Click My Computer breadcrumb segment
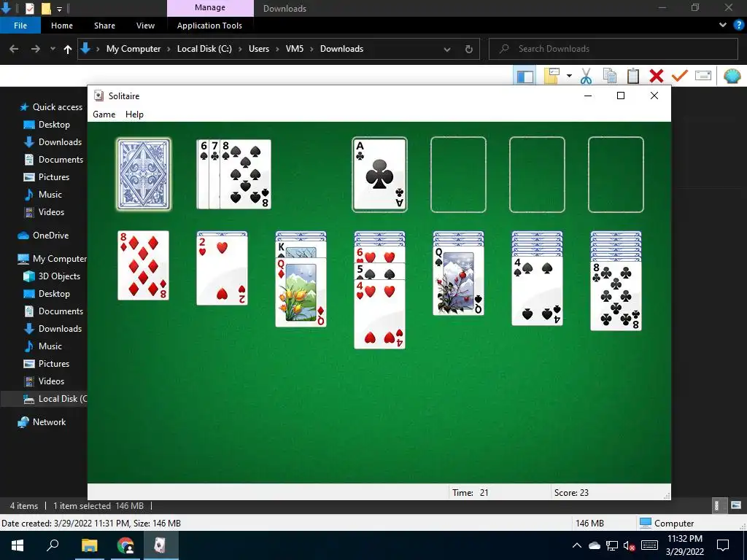This screenshot has width=747, height=560. [x=133, y=49]
